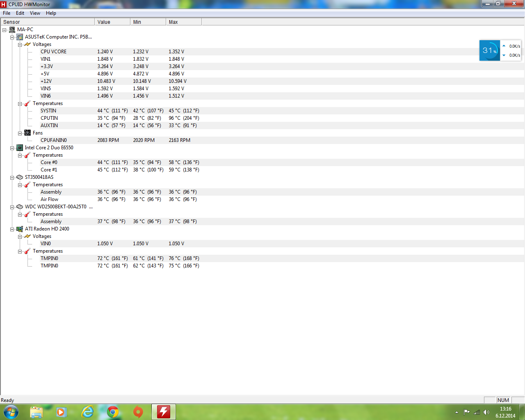Open the Edit menu
Screen dimensions: 525x420
click(20, 13)
